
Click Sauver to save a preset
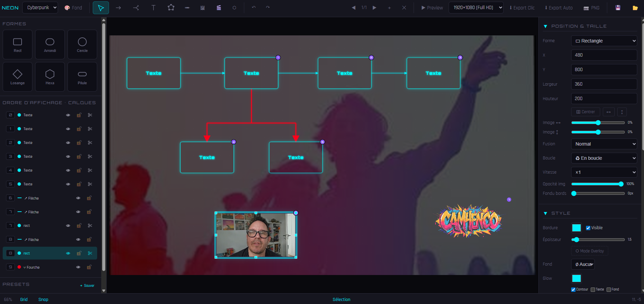point(87,285)
